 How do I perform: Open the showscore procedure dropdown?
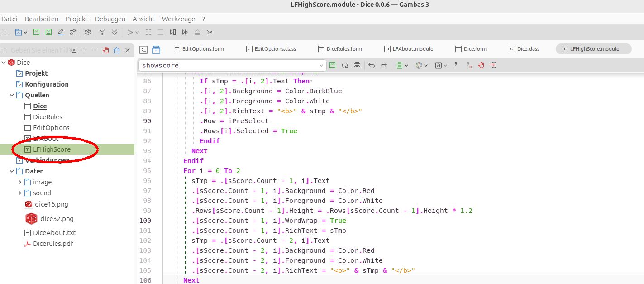[321, 65]
